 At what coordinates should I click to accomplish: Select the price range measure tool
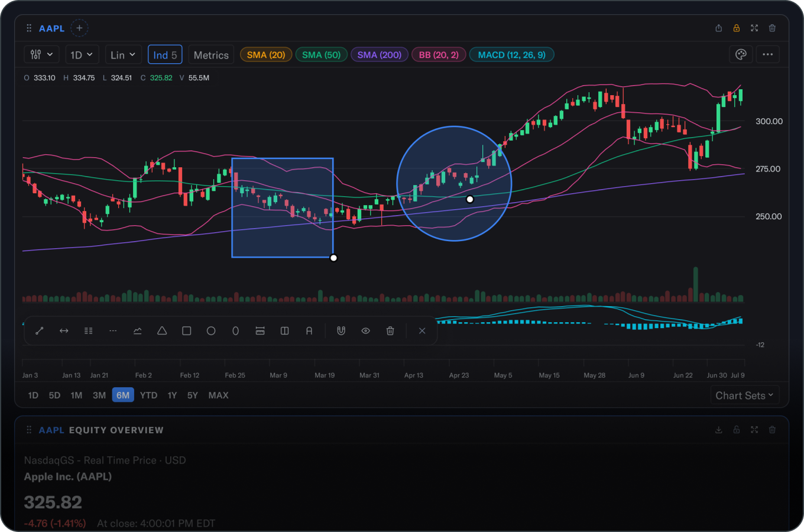(260, 331)
